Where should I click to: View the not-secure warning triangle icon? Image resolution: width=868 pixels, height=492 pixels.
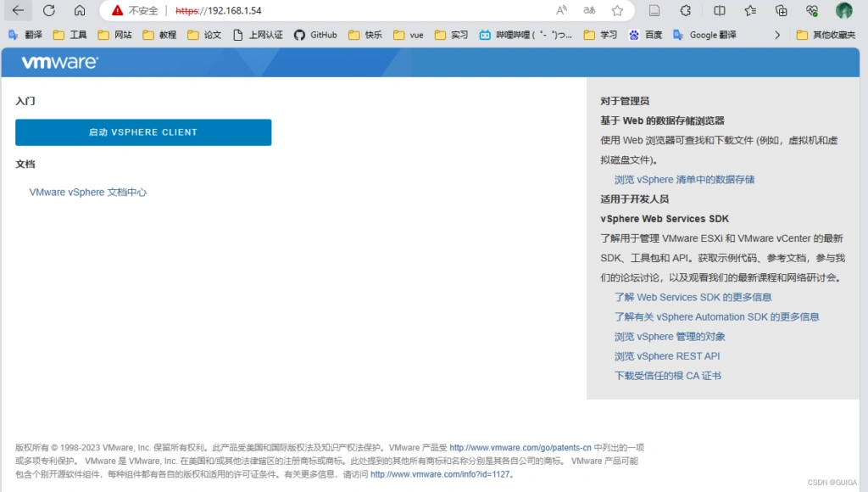pos(117,10)
